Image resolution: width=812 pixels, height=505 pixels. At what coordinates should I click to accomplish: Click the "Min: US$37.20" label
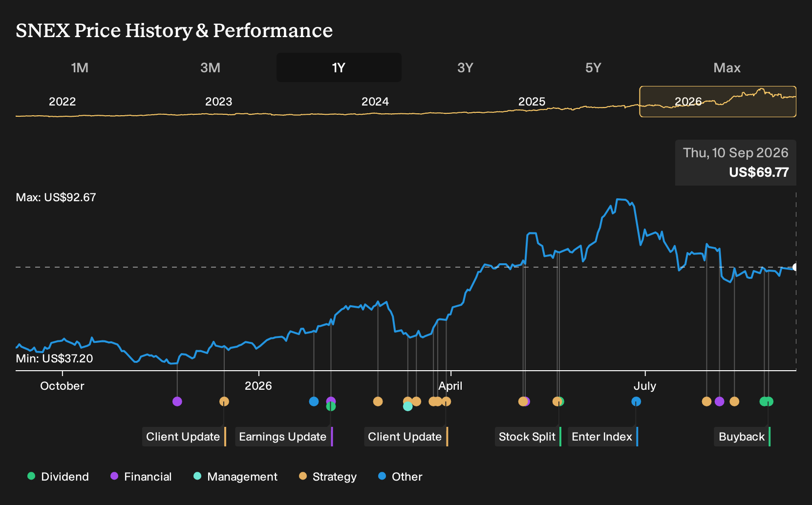coord(54,358)
